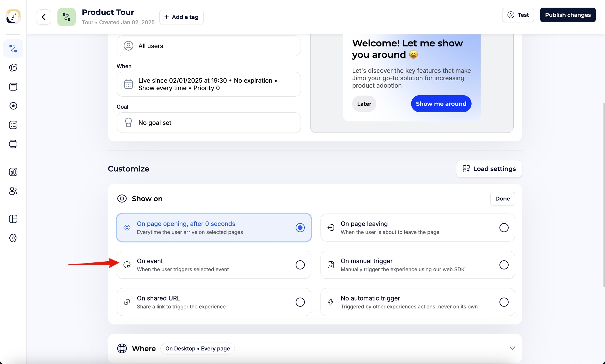This screenshot has height=364, width=605.
Task: Select the No automatic trigger radio button
Action: [503, 302]
